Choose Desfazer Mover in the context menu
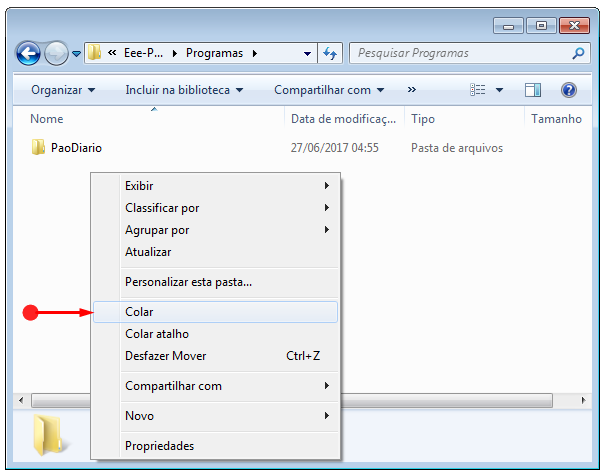This screenshot has width=605, height=476. point(215,356)
